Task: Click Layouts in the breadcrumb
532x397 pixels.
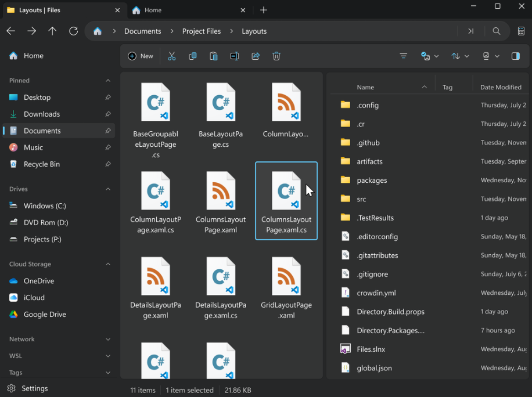Action: click(254, 31)
